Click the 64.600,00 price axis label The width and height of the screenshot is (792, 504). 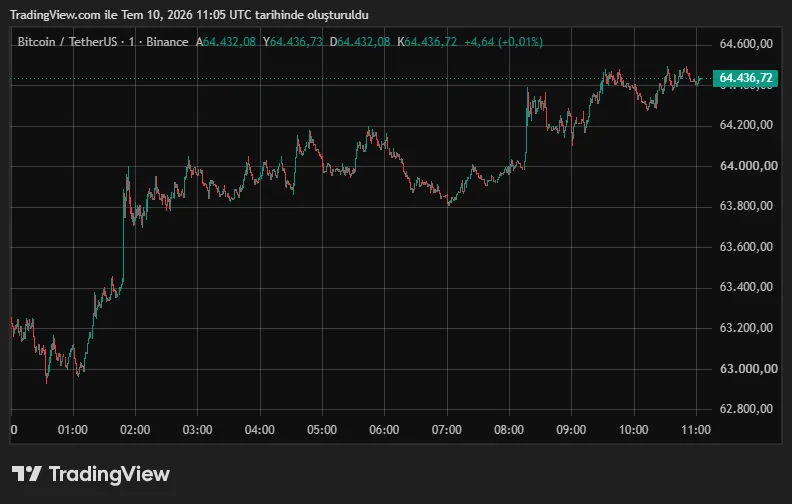[746, 44]
